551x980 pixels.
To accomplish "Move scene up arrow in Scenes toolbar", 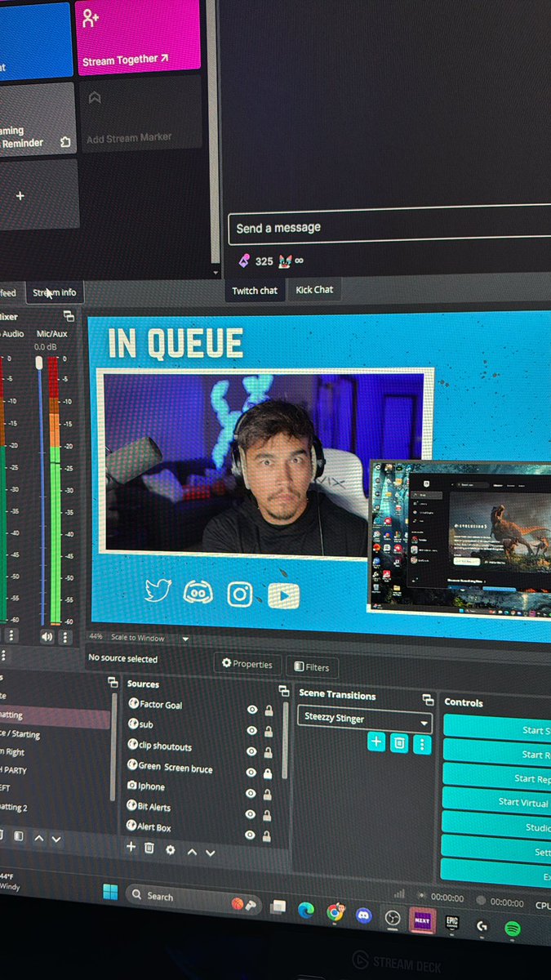I will [x=38, y=838].
